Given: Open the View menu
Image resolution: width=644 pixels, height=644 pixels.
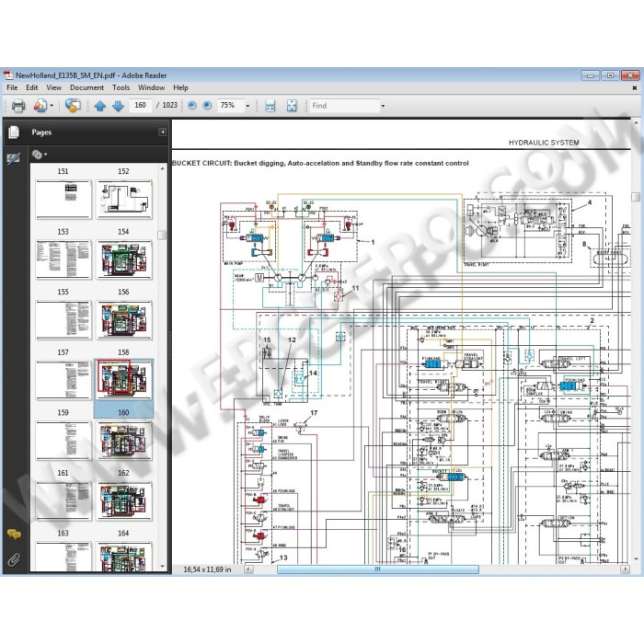Looking at the screenshot, I should (53, 87).
